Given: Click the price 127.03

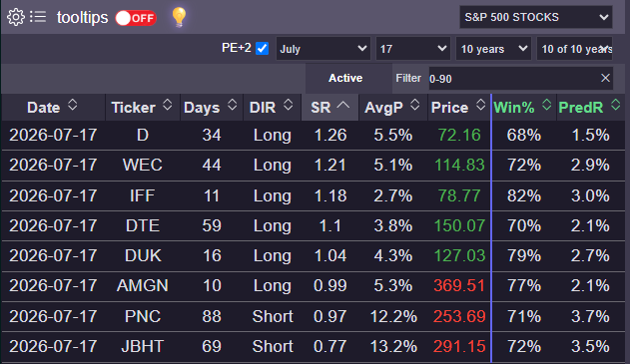Looking at the screenshot, I should [x=459, y=255].
